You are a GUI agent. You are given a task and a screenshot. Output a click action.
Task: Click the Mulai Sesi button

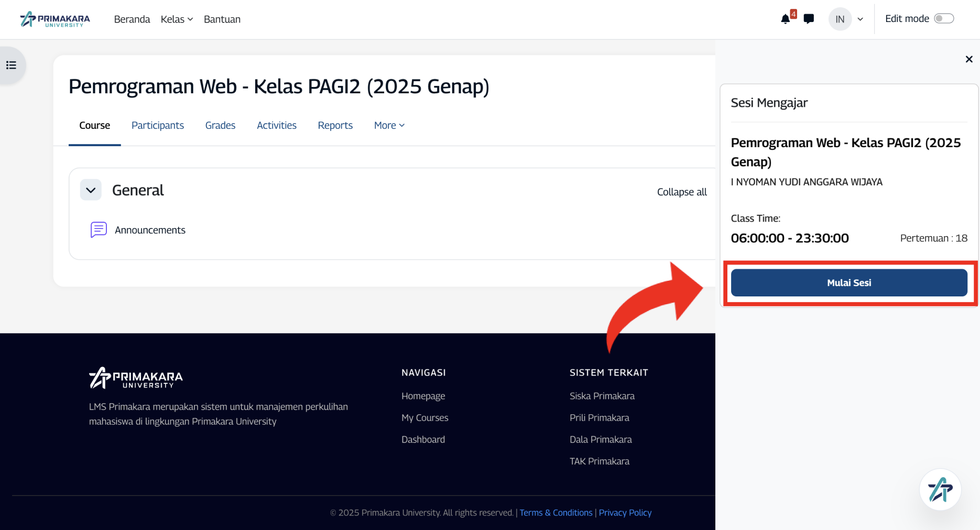click(849, 283)
